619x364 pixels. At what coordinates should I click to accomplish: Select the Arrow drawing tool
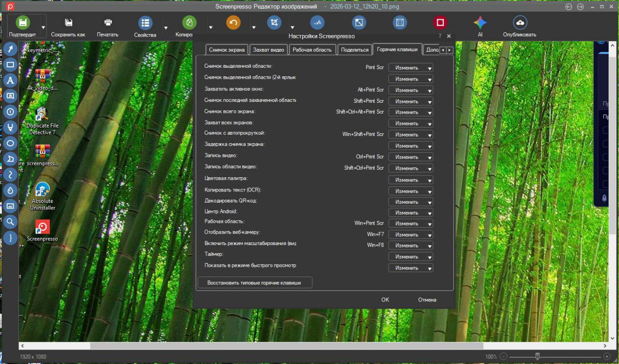(10, 50)
